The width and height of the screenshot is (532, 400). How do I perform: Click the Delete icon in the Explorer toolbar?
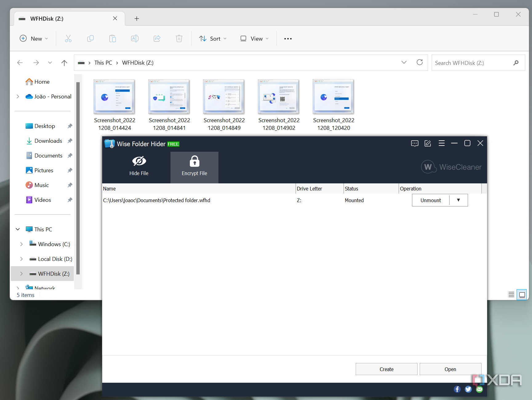[179, 38]
